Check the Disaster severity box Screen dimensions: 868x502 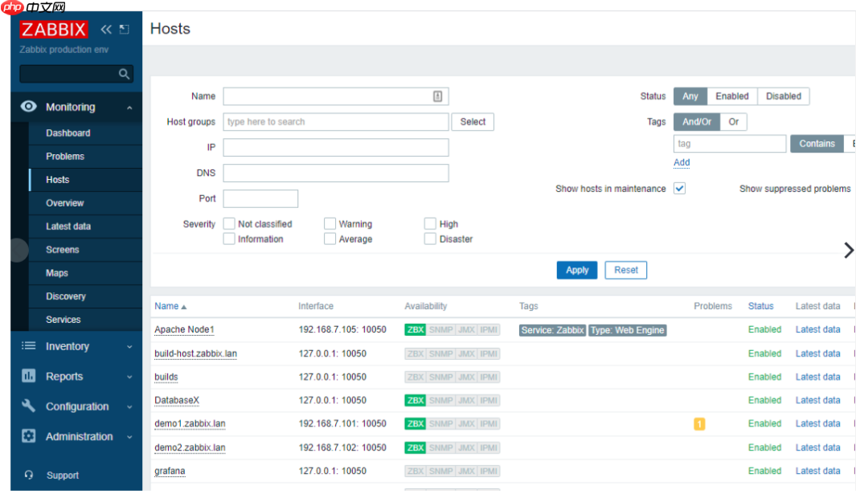tap(429, 239)
